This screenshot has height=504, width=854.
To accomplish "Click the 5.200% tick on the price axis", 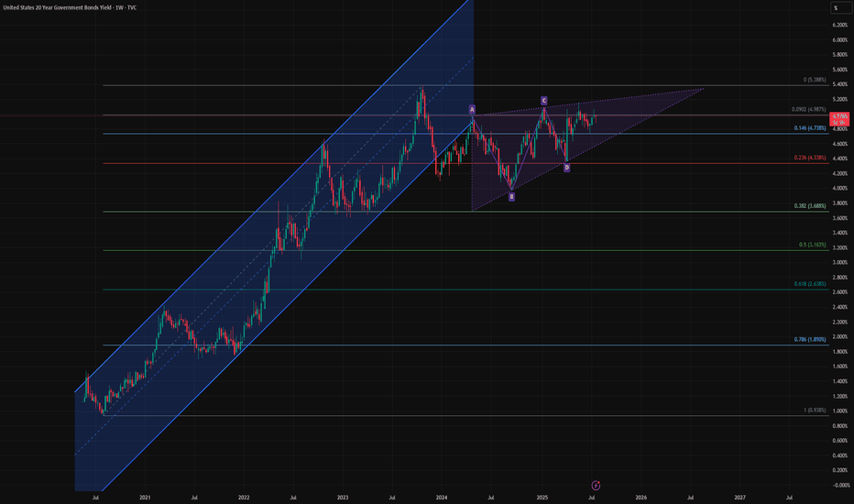I will click(x=840, y=99).
